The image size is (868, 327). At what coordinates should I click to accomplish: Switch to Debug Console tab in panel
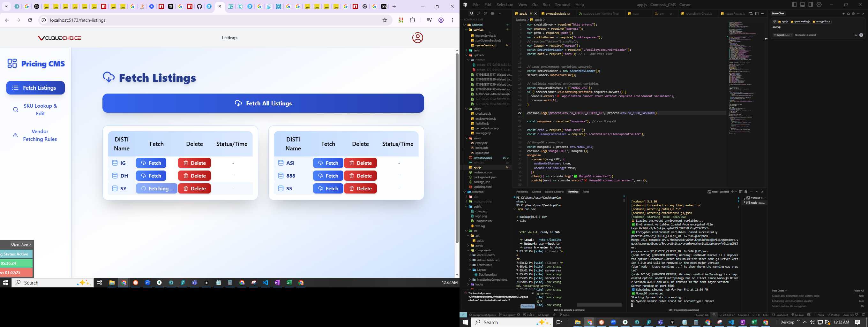point(554,192)
